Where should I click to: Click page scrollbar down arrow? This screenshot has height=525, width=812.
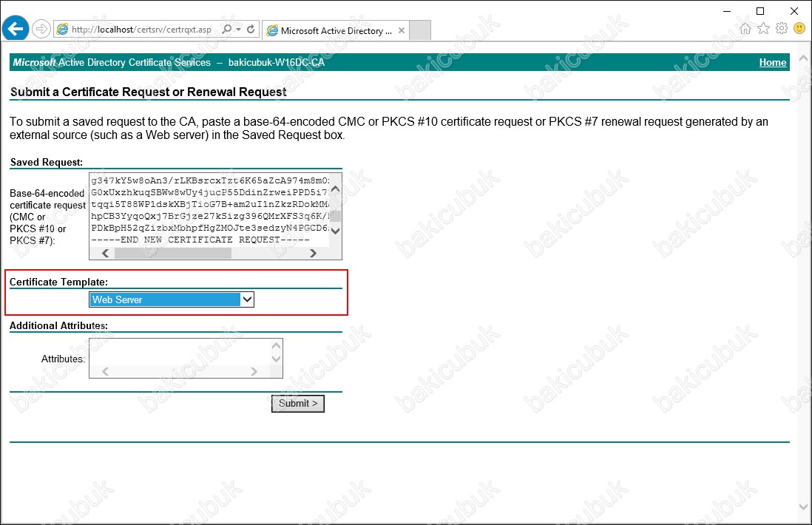pyautogui.click(x=804, y=507)
